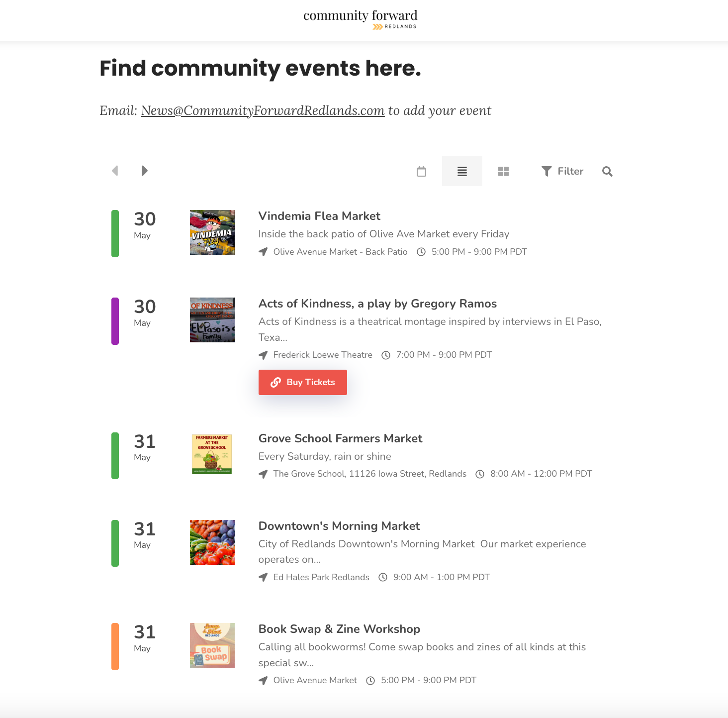The height and width of the screenshot is (718, 728).
Task: Click 'Inside the back patio of Olive Ave Market' description
Action: tap(384, 234)
